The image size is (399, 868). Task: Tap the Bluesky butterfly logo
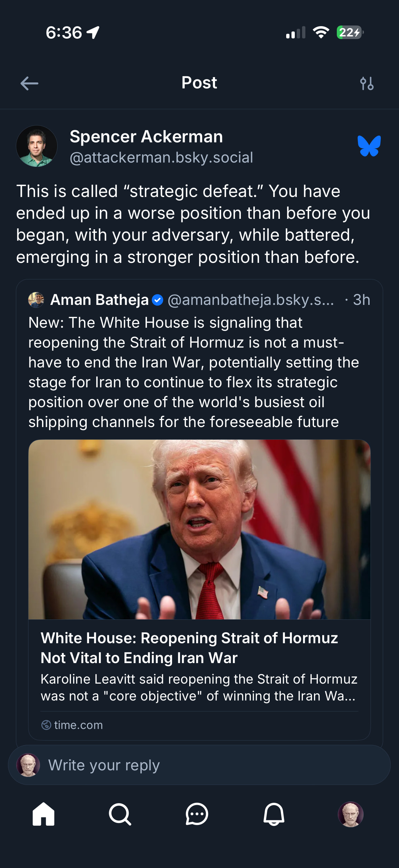point(369,146)
